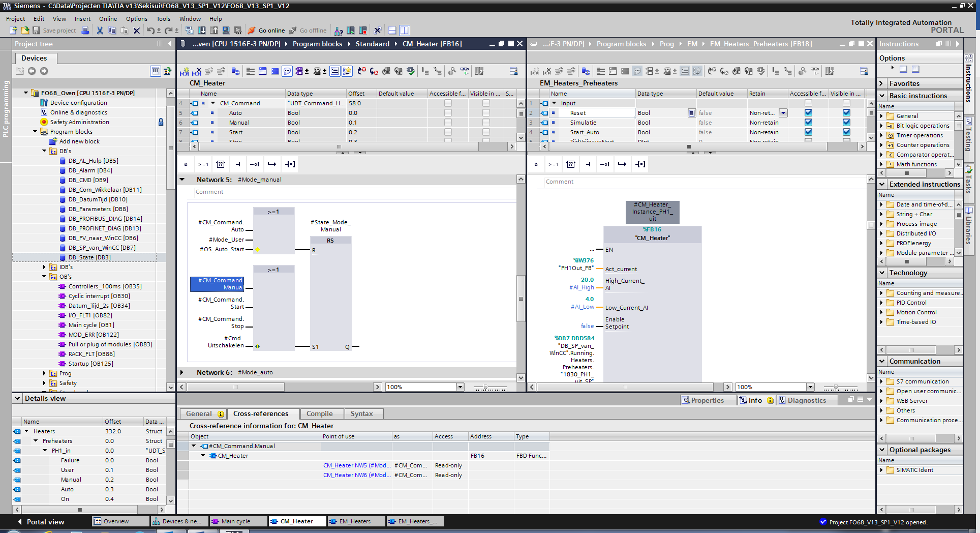Viewport: 980px width, 533px height.
Task: Open CM_Heater NW5 cross-reference link
Action: point(356,465)
